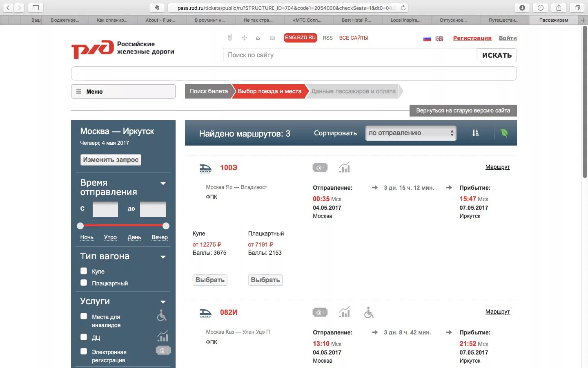
Task: Reload the page in address bar
Action: [x=403, y=7]
